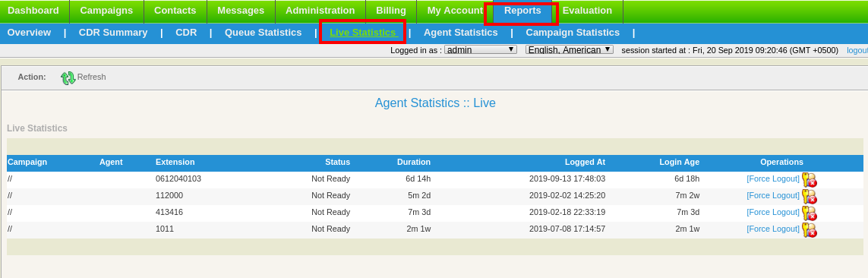Click the Agent Statistics :: Live heading

pyautogui.click(x=435, y=103)
